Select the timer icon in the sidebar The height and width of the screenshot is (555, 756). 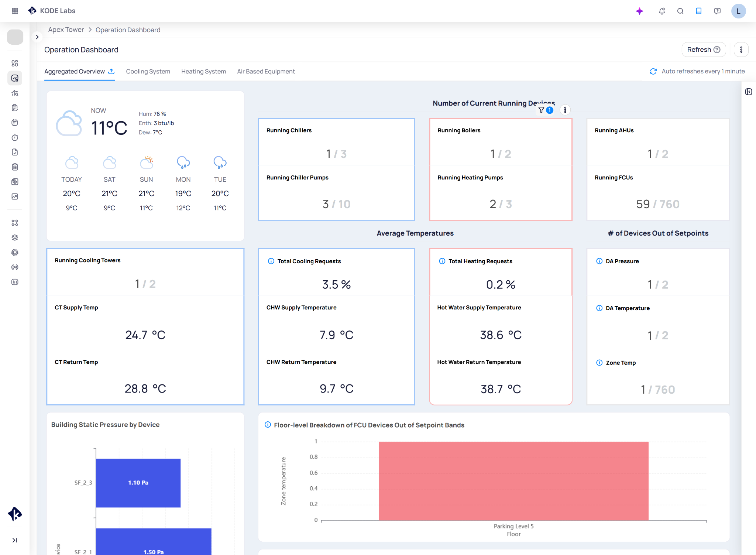coord(15,137)
